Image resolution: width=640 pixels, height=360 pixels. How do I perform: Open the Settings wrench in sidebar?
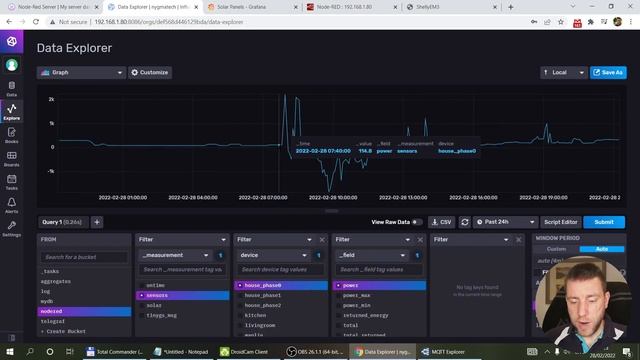[11, 229]
